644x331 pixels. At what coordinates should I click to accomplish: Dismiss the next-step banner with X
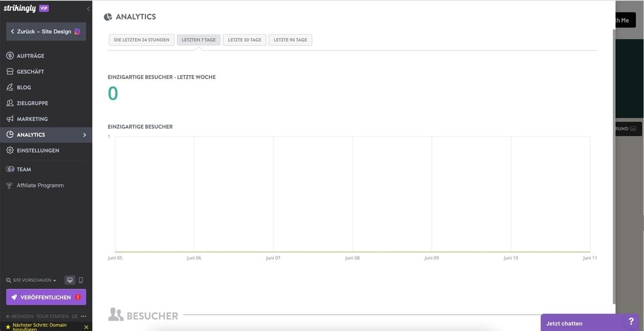point(86,327)
